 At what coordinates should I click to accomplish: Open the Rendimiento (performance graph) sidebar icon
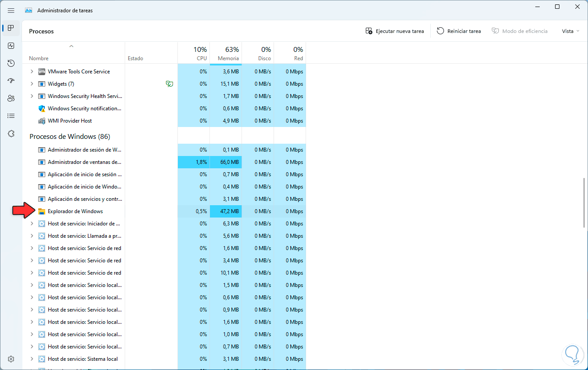coord(11,46)
